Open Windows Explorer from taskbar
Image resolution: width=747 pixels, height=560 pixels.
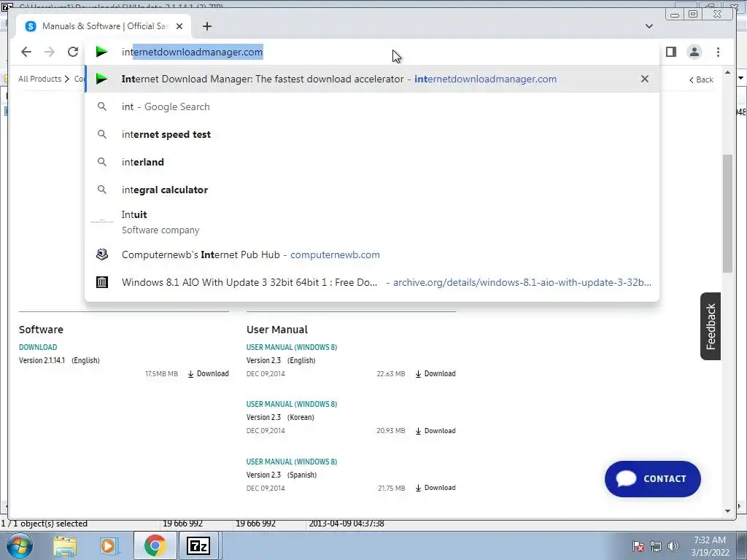pyautogui.click(x=65, y=545)
